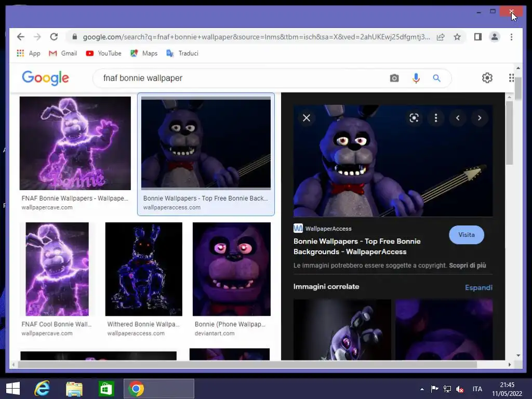The image size is (532, 399).
Task: Open the Chrome profile avatar
Action: click(x=495, y=37)
